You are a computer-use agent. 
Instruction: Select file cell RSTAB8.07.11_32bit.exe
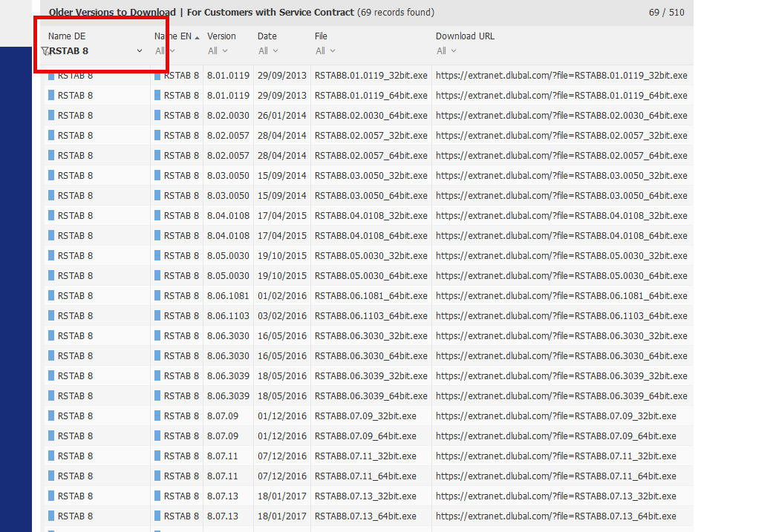[365, 456]
